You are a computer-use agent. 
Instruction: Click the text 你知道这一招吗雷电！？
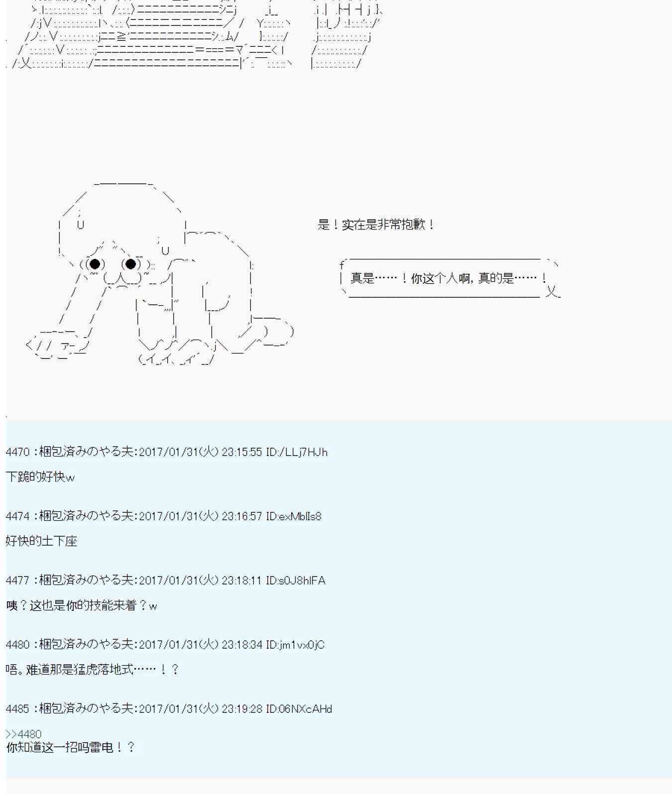(x=70, y=747)
